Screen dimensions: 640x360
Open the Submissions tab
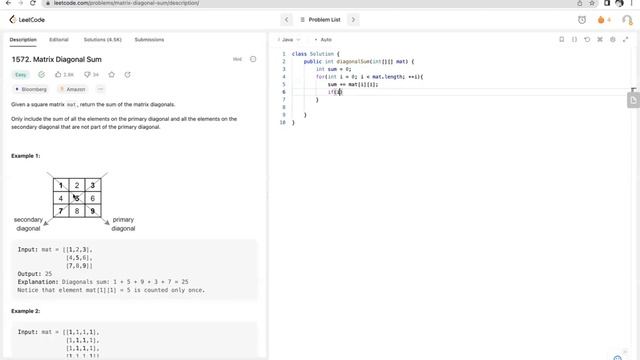[149, 40]
